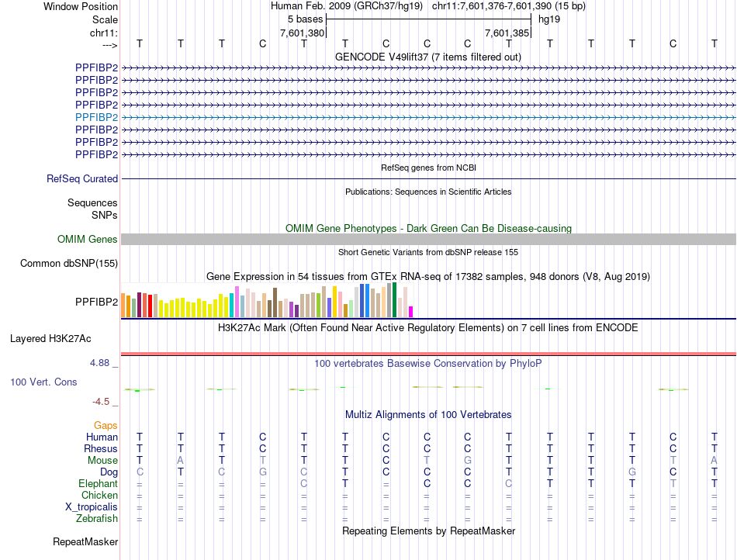This screenshot has width=737, height=560.
Task: Click the Elephant alignment row label
Action: pyautogui.click(x=98, y=483)
